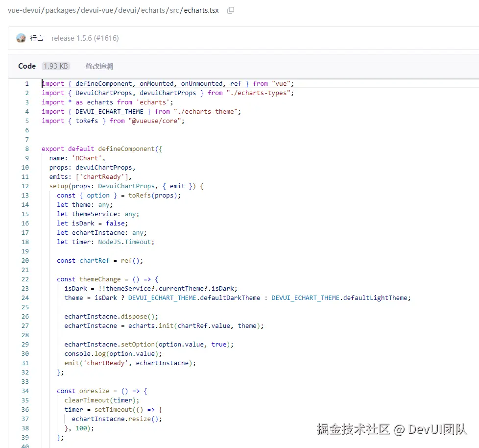This screenshot has width=479, height=448.
Task: Click "./echarts-theme" import path string
Action: point(206,112)
